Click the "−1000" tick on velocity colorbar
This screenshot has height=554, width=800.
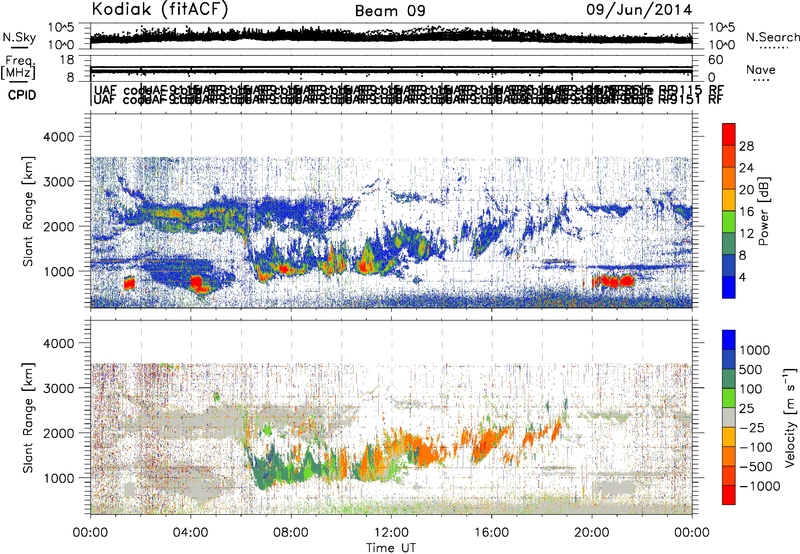pyautogui.click(x=760, y=486)
